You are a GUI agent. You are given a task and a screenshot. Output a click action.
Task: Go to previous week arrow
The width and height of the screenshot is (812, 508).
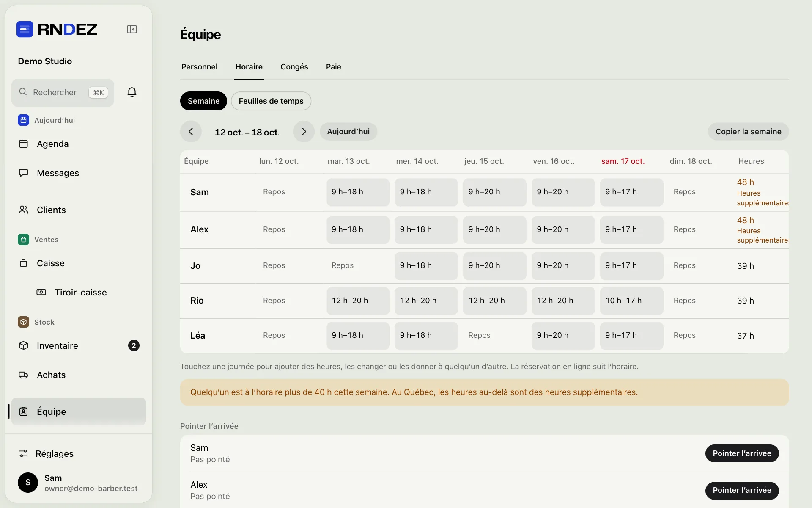(x=191, y=132)
